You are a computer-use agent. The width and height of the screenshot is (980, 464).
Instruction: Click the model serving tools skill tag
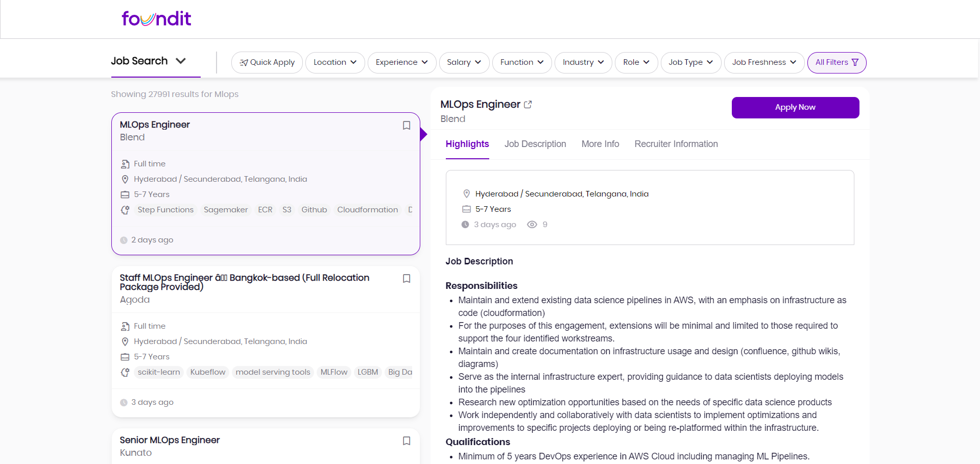coord(273,372)
